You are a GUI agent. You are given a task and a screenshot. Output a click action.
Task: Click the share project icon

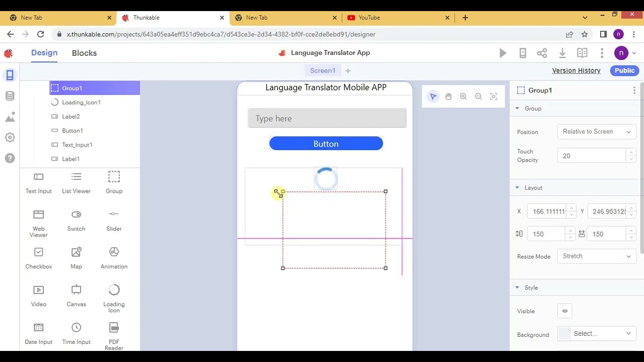(x=542, y=53)
